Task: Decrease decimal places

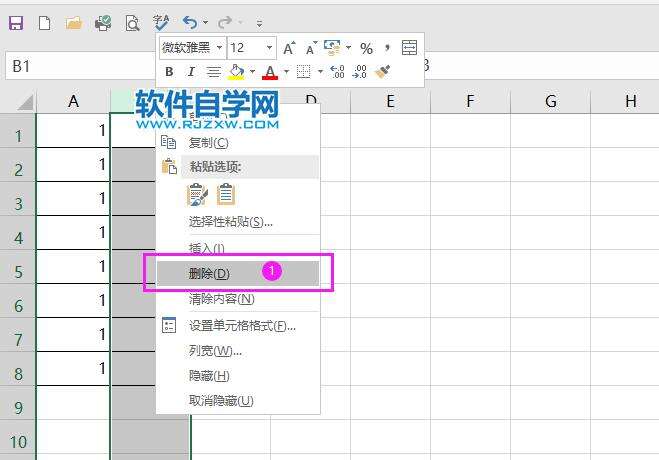Action: pyautogui.click(x=360, y=72)
